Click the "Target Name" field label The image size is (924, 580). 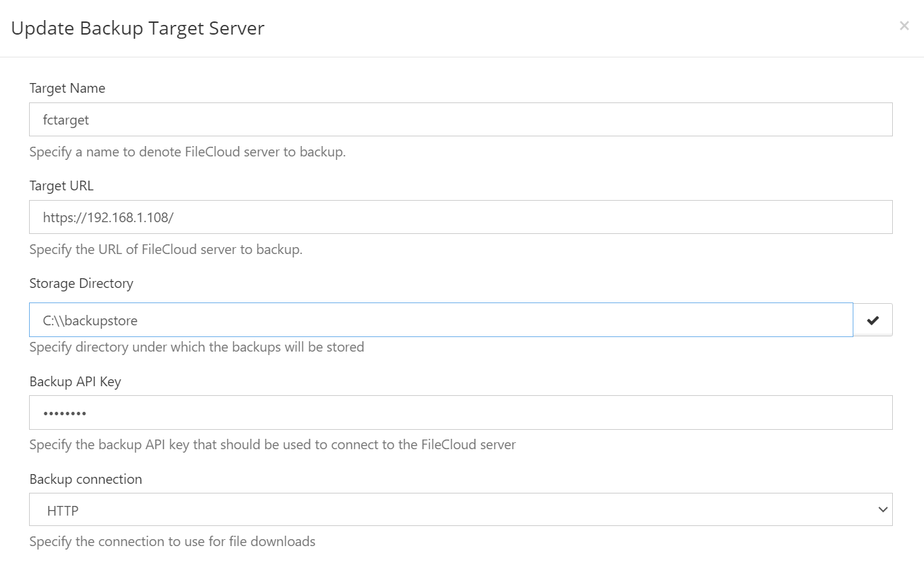67,88
